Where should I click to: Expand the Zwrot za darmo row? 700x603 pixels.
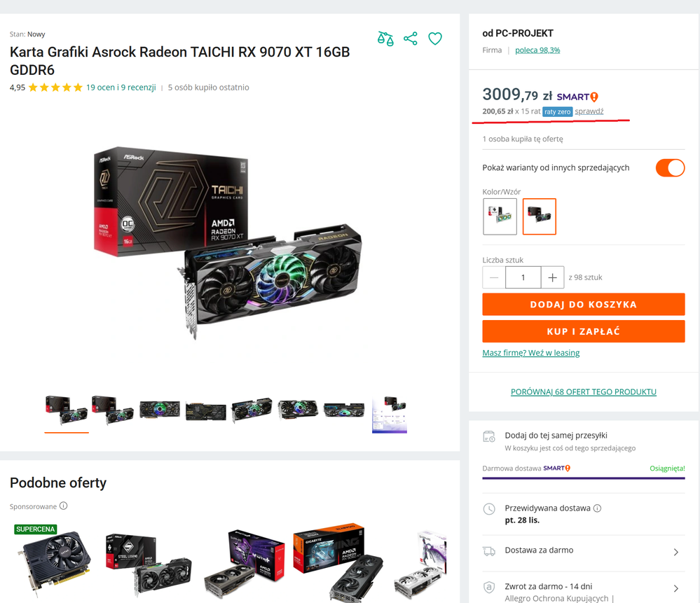coord(675,588)
